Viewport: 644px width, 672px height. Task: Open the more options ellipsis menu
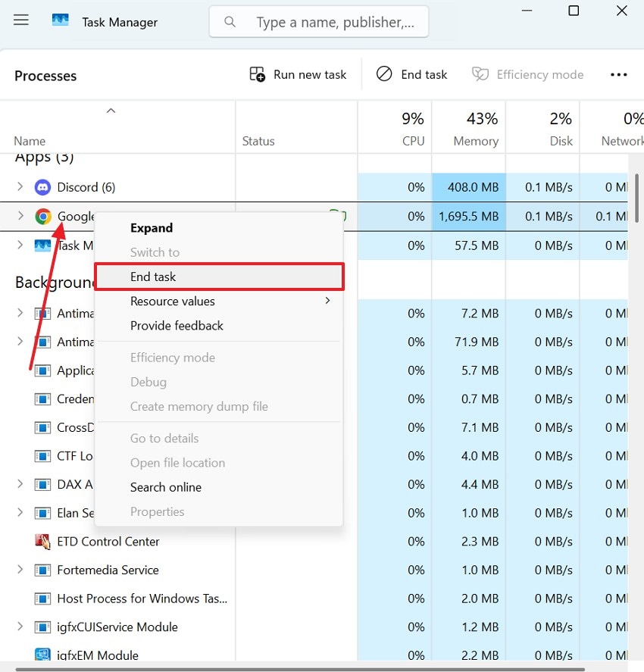coord(619,74)
